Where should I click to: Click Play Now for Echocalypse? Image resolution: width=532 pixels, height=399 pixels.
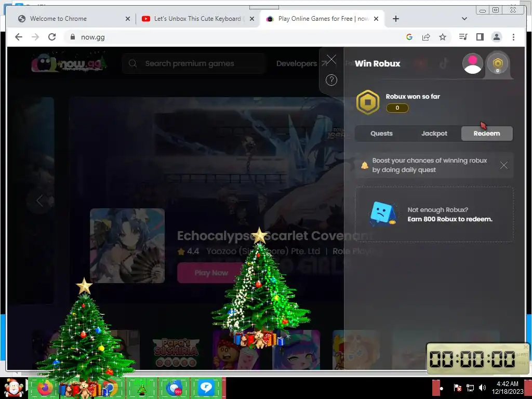[x=211, y=273]
